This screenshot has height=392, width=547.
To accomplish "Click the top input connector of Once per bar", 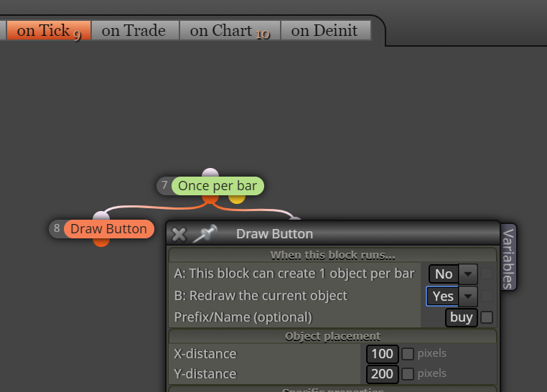I will coord(210,172).
